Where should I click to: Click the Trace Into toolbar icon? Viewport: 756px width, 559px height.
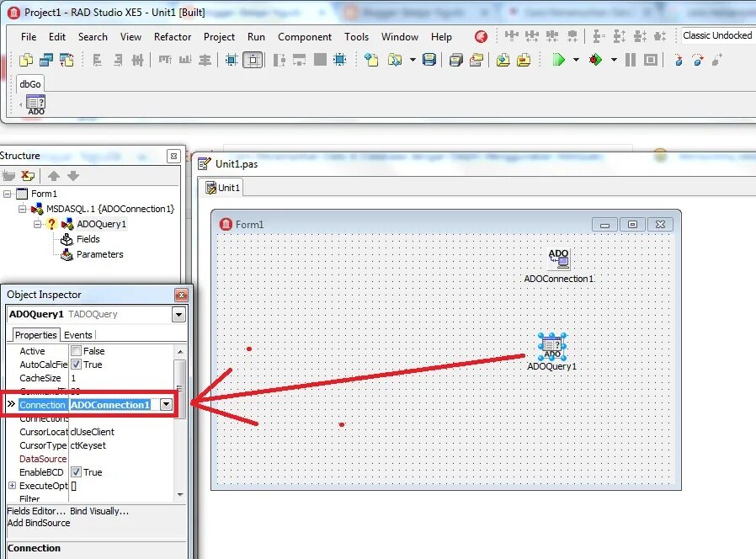pos(679,60)
